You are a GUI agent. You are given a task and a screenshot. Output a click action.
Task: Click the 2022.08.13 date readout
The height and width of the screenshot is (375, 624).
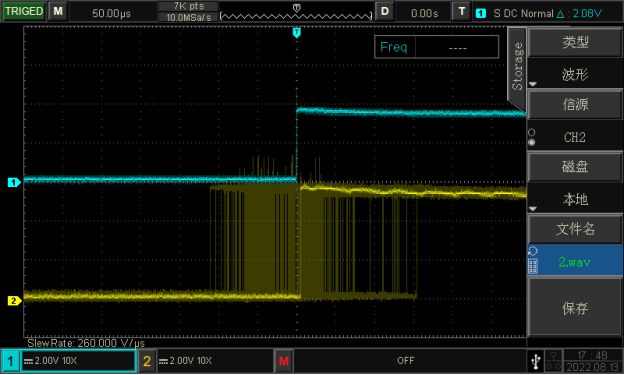(593, 367)
